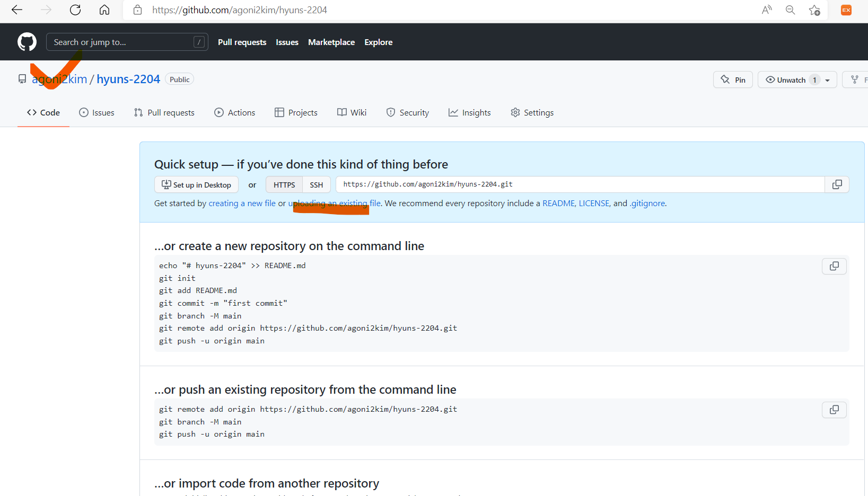Open the Insights tab

(x=470, y=112)
